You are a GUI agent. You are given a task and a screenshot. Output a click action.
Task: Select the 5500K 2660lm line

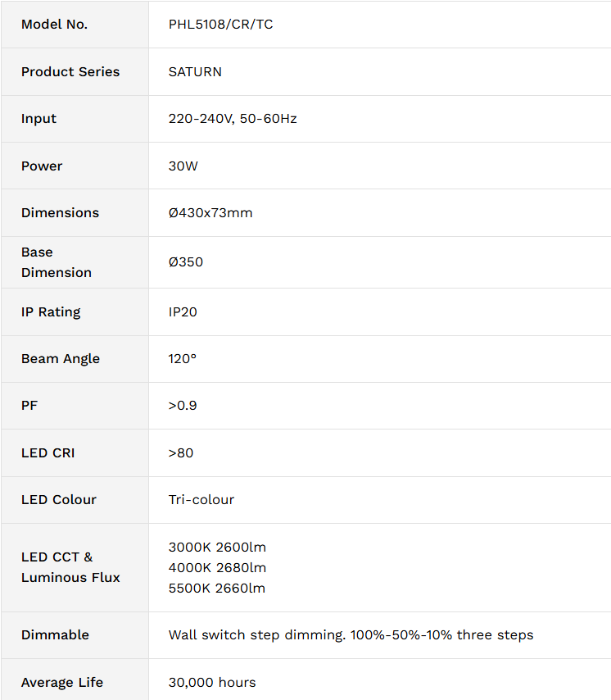pos(217,589)
